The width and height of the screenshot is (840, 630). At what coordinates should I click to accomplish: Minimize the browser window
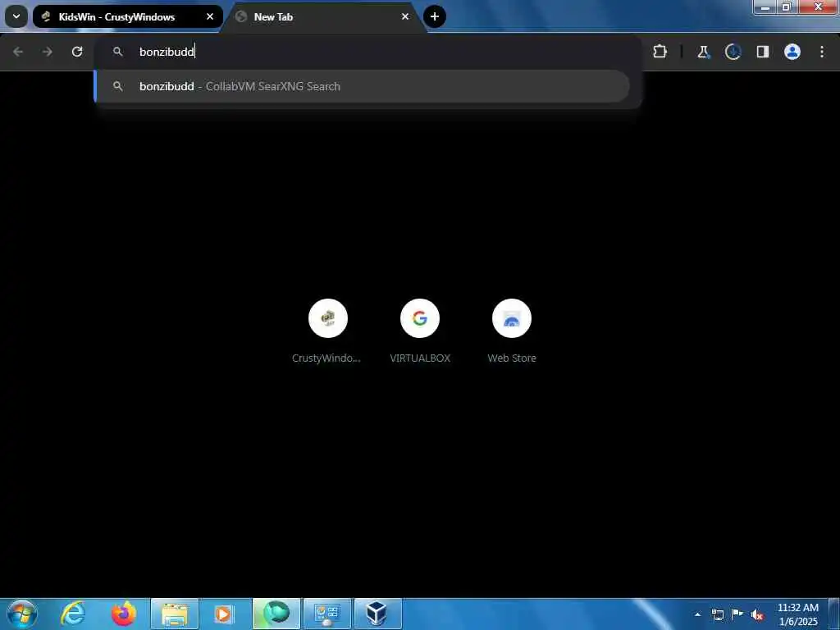click(765, 7)
